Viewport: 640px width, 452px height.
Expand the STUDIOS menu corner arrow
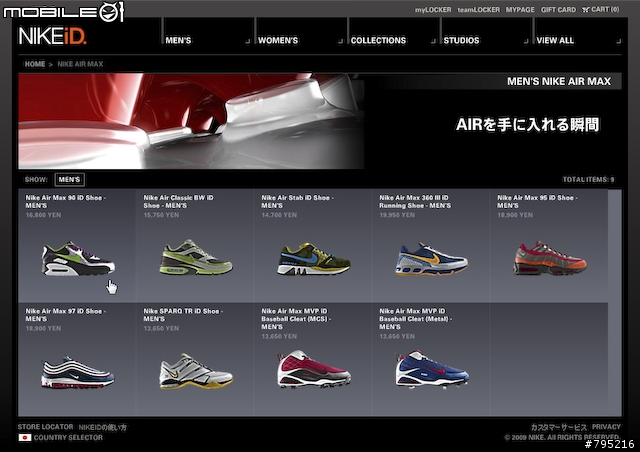point(526,41)
